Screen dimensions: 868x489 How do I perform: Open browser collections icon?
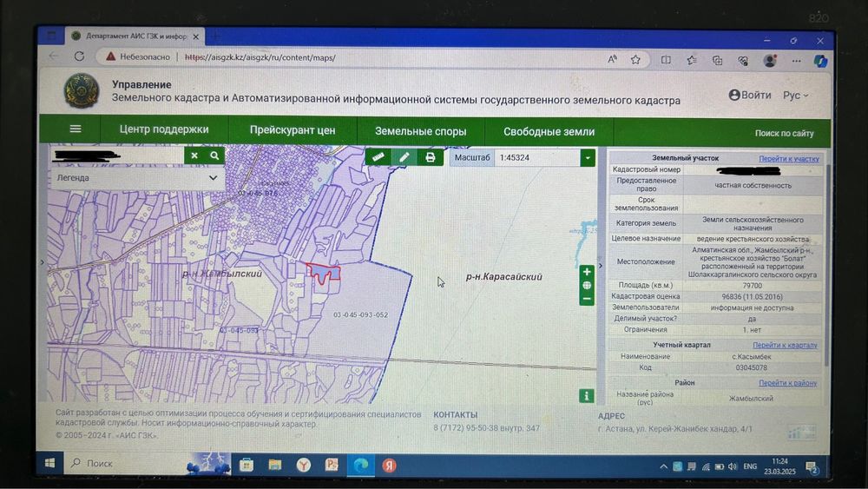tap(718, 60)
